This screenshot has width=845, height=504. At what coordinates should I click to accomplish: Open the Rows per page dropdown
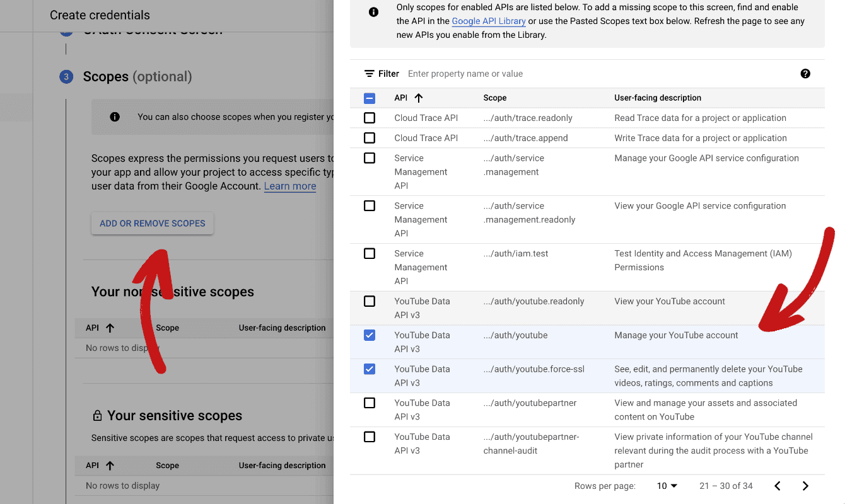coord(667,486)
